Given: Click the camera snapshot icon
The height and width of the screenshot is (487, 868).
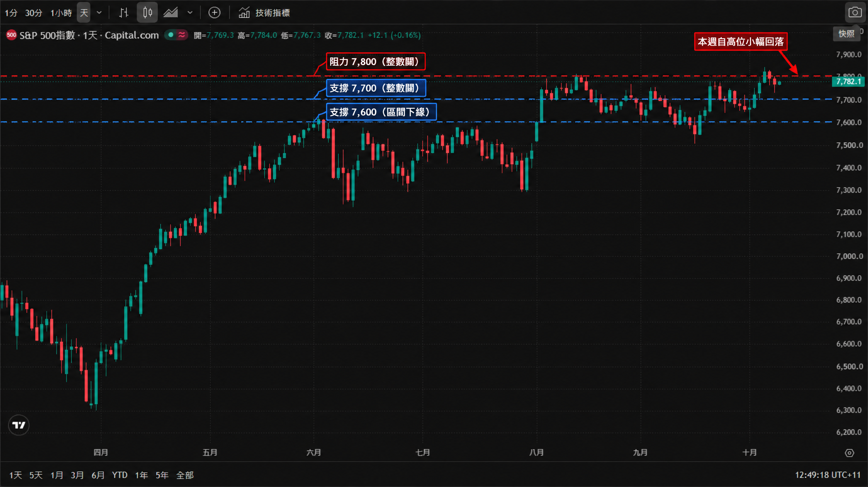Looking at the screenshot, I should [x=855, y=13].
